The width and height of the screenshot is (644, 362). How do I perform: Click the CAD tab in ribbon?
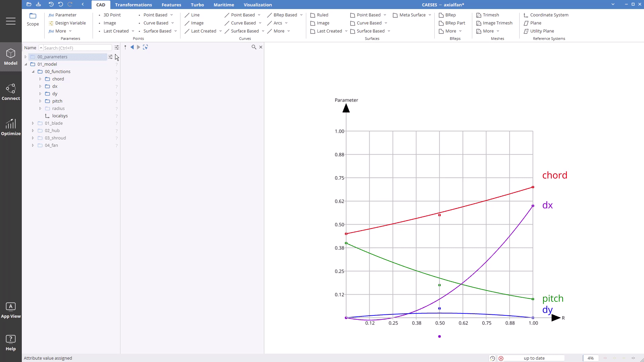point(100,5)
